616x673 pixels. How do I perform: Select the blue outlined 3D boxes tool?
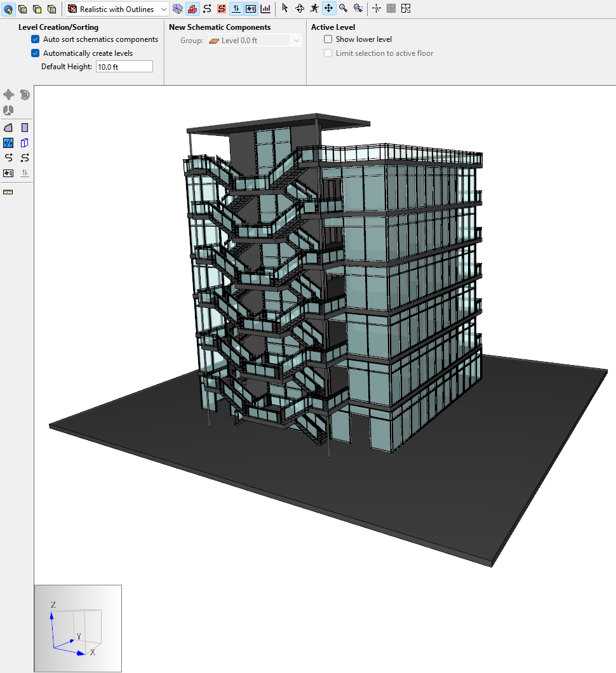pyautogui.click(x=25, y=143)
